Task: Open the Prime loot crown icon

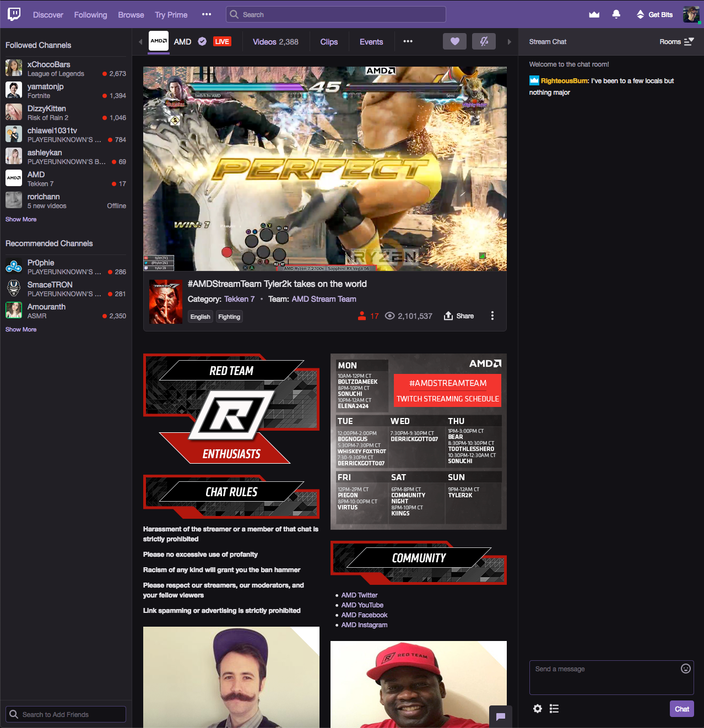Action: click(594, 14)
